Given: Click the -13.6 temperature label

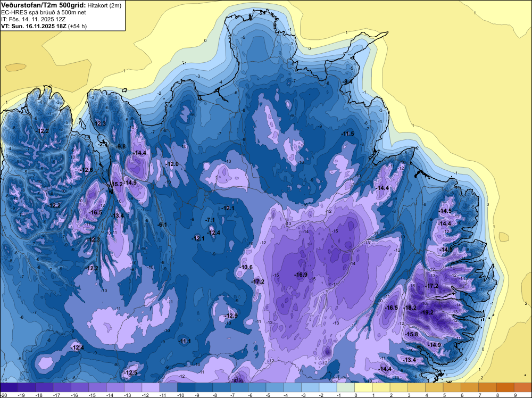Looking at the screenshot, I should [x=246, y=267].
